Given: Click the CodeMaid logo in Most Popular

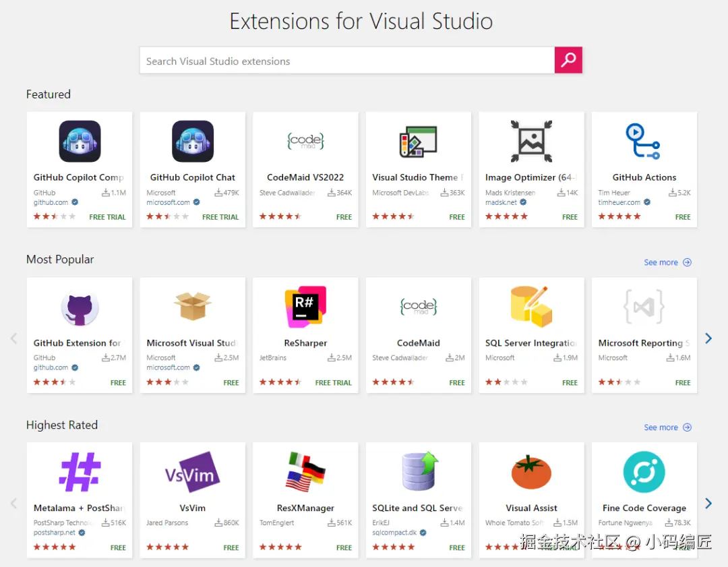Looking at the screenshot, I should 419,307.
